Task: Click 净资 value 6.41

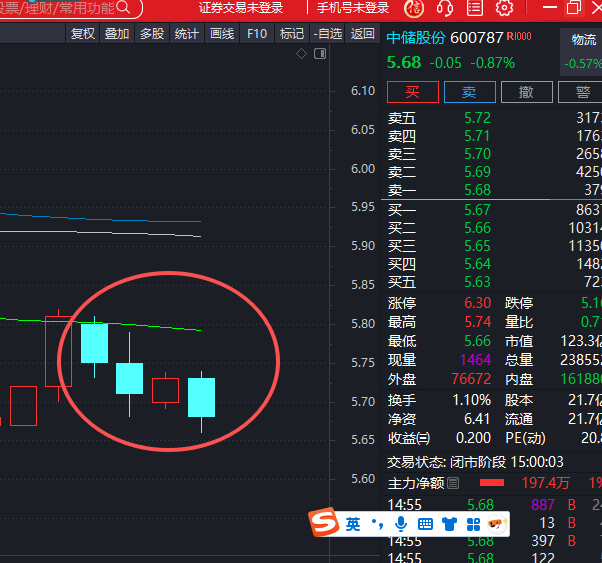Action: coord(476,419)
